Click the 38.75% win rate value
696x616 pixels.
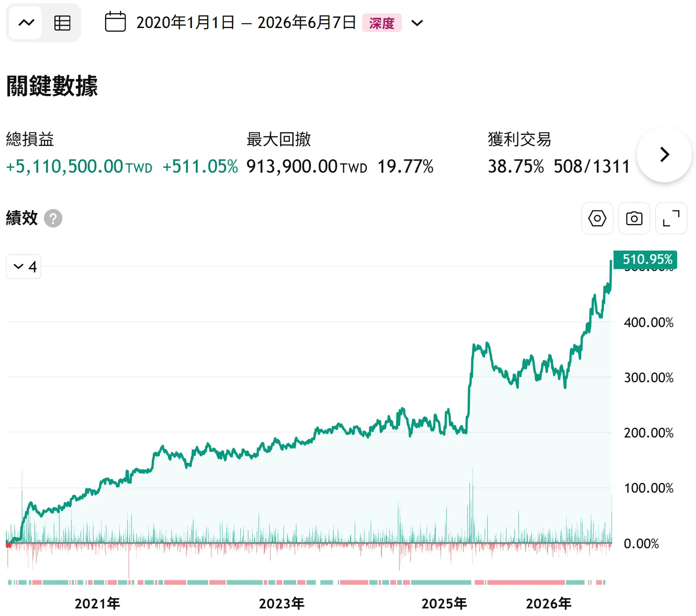click(x=516, y=167)
